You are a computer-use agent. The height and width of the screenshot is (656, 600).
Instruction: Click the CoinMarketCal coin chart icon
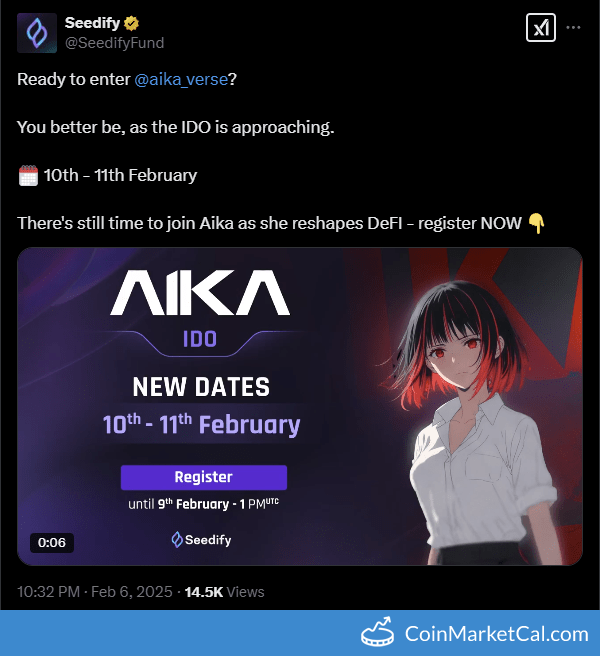pos(377,632)
